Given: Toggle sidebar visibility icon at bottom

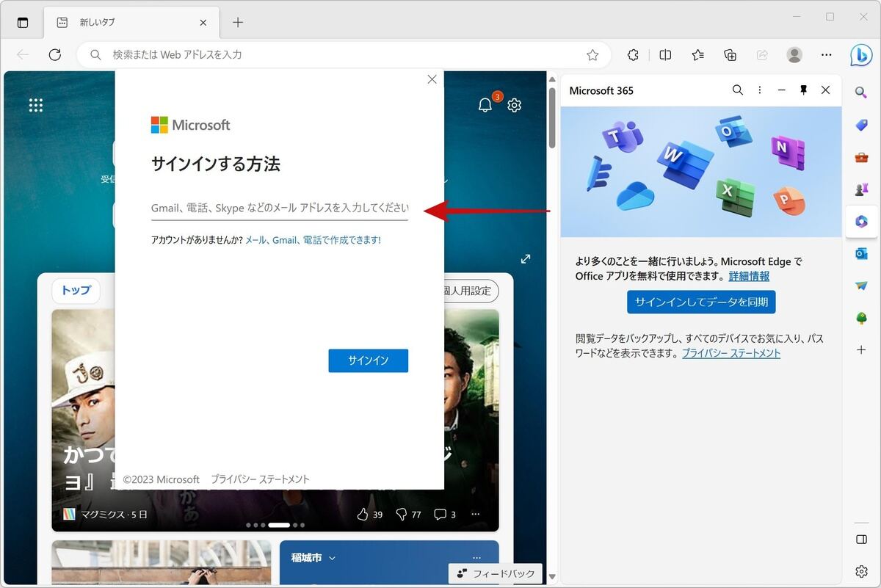Looking at the screenshot, I should pyautogui.click(x=861, y=539).
